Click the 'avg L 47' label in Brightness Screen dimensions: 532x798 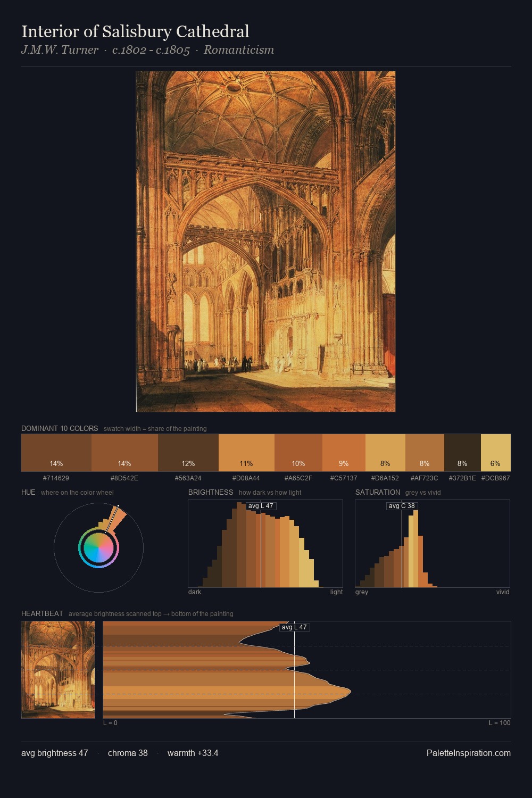click(261, 506)
